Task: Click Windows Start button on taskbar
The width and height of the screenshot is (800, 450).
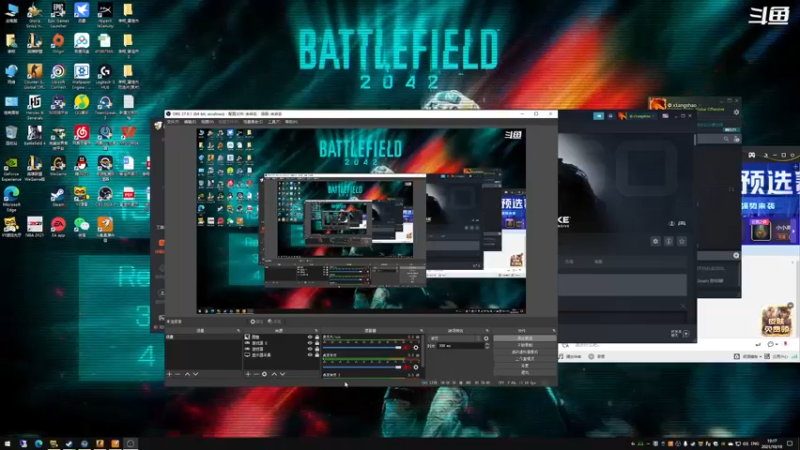Action: coord(7,443)
